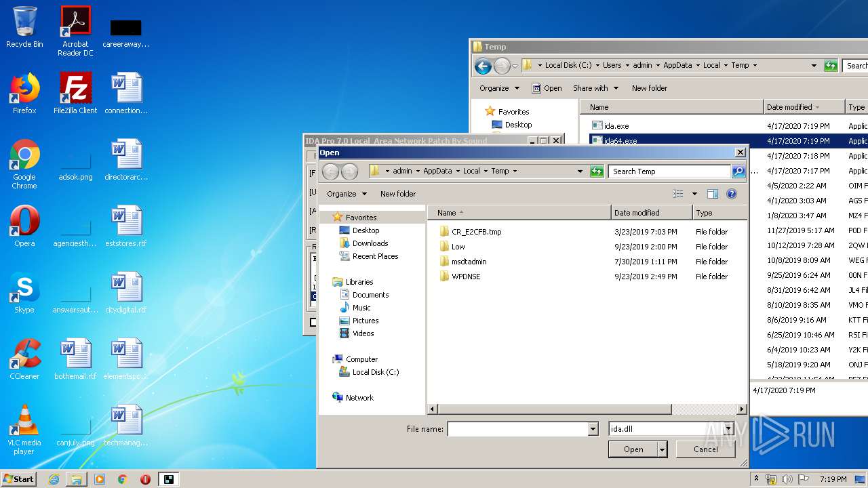Launch FileZilla Client desktop shortcut
Screen dimensions: 868x488
click(x=75, y=94)
